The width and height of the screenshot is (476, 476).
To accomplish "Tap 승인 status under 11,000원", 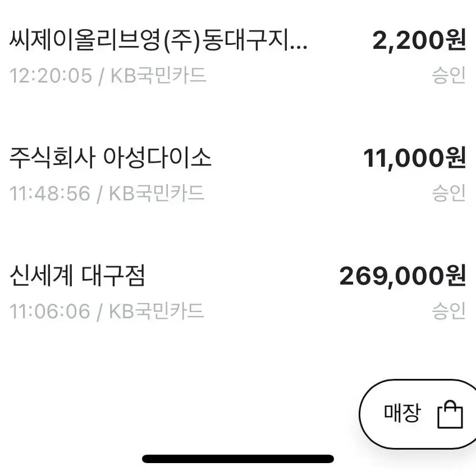I will point(448,193).
